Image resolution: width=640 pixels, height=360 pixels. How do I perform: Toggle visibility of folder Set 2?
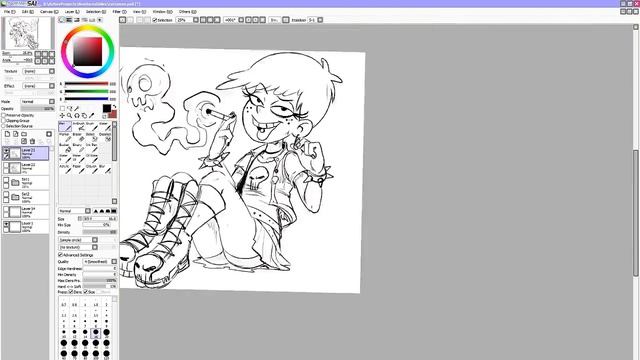[x=6, y=195]
